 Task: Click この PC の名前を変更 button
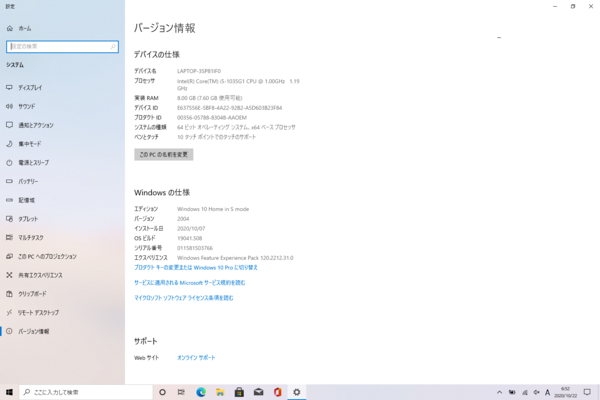tap(163, 155)
